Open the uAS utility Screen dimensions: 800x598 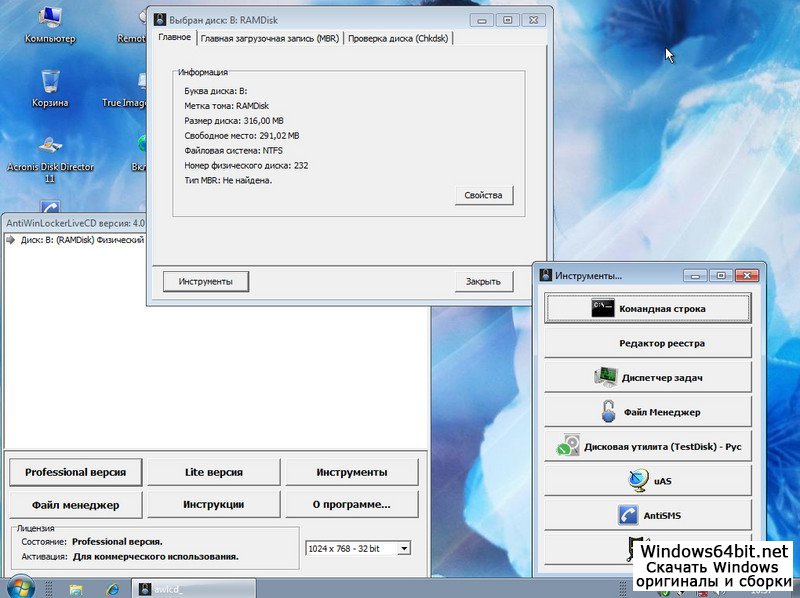(647, 481)
